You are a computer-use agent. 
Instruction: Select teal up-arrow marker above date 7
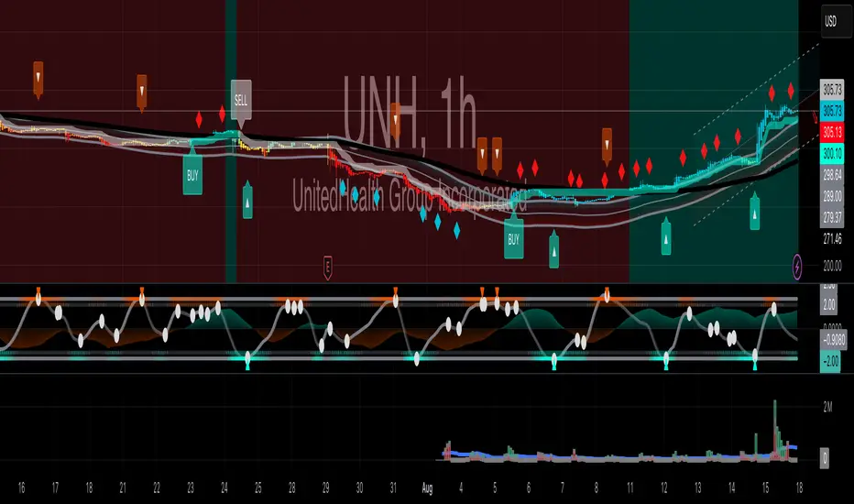point(553,249)
